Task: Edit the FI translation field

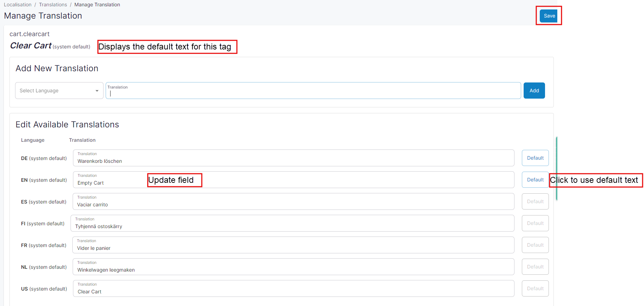Action: pos(292,226)
